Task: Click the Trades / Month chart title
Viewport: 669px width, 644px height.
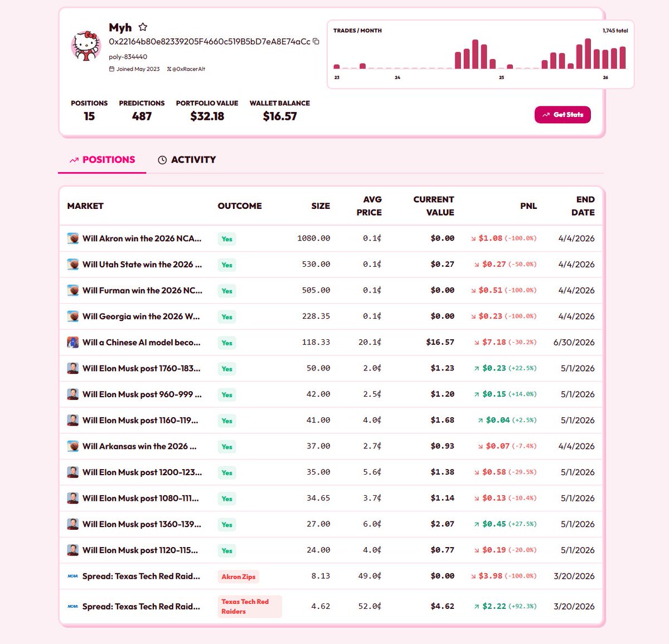Action: (x=357, y=31)
